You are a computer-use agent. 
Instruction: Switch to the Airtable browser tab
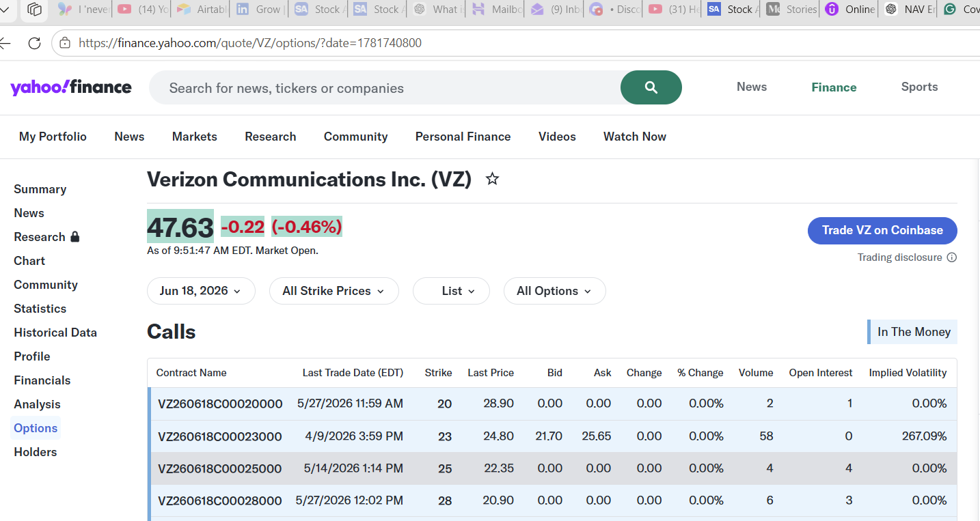202,10
